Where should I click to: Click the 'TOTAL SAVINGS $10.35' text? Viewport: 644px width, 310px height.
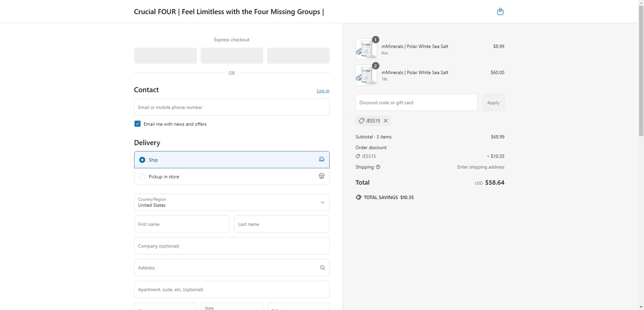click(x=389, y=198)
